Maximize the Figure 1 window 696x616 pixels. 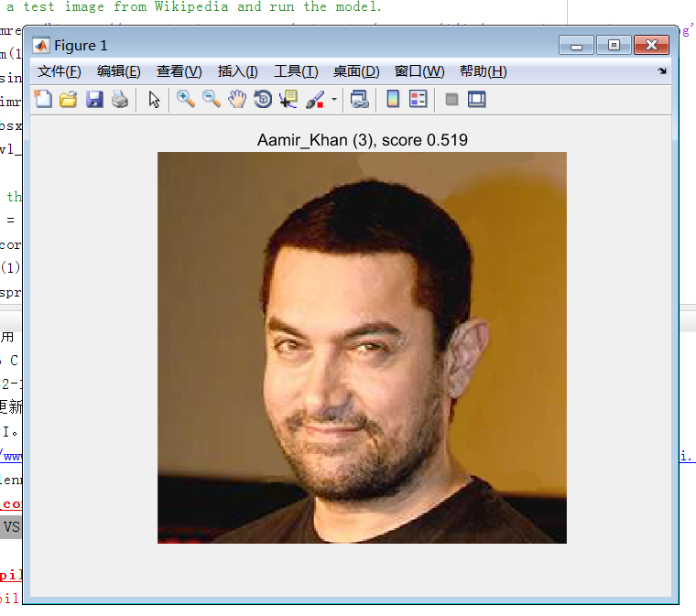614,45
